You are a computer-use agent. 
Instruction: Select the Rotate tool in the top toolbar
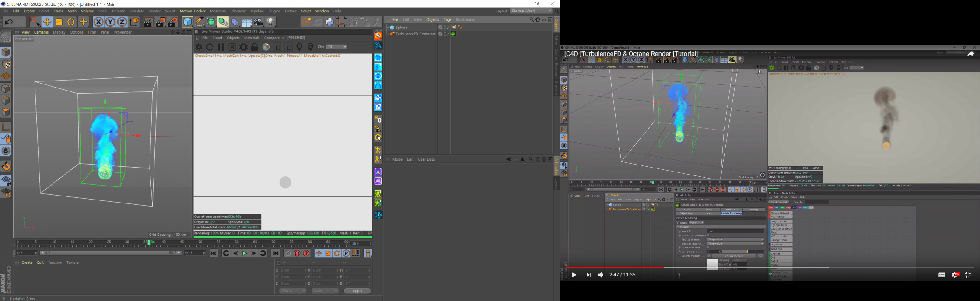(x=71, y=22)
